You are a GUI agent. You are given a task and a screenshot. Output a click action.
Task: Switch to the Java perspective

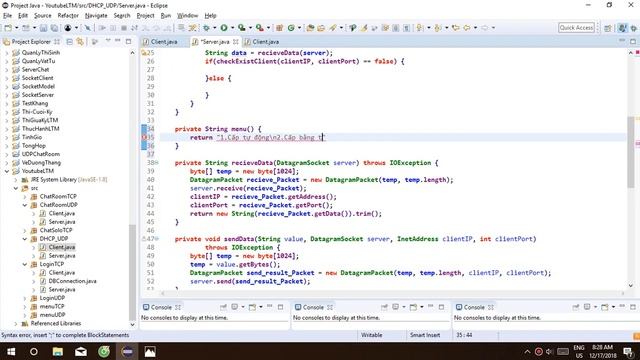[x=622, y=28]
